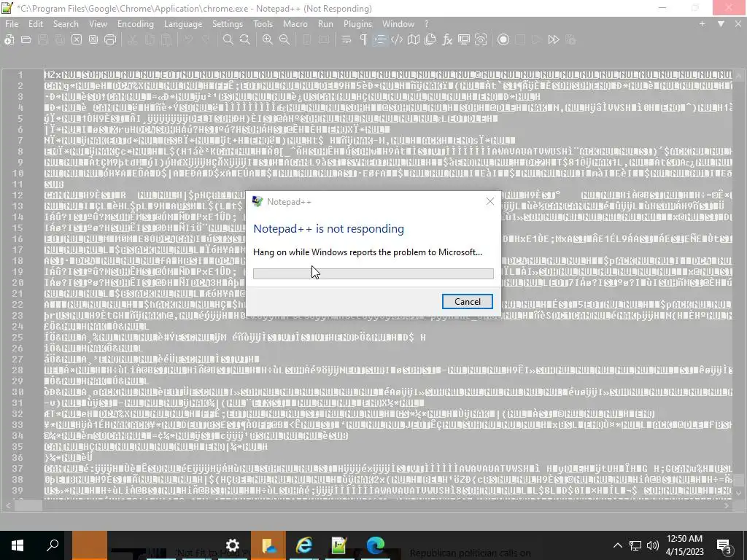Toggle synchronized vertical scrolling icon
The width and height of the screenshot is (747, 560).
point(307,40)
